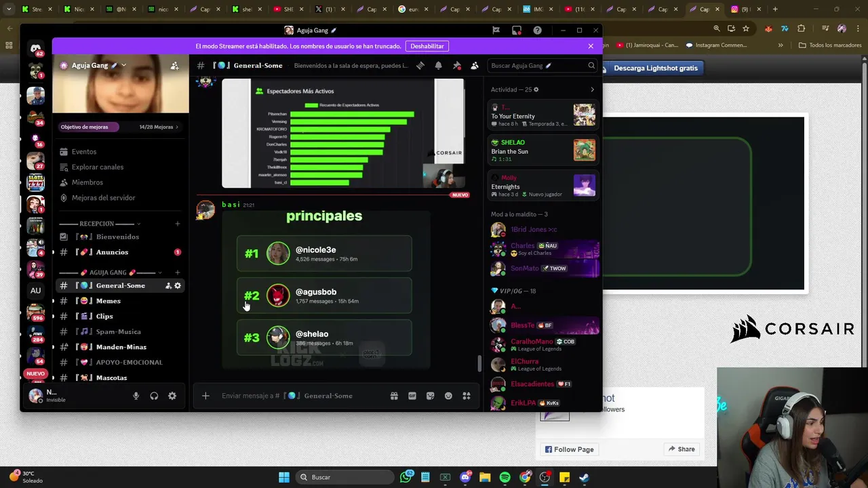Select member ElChurra in member list
This screenshot has height=488, width=868.
point(543,365)
